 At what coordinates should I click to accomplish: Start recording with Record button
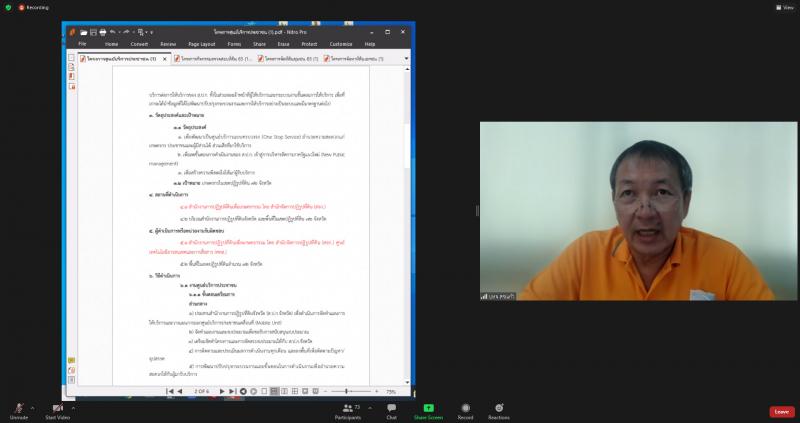(465, 411)
